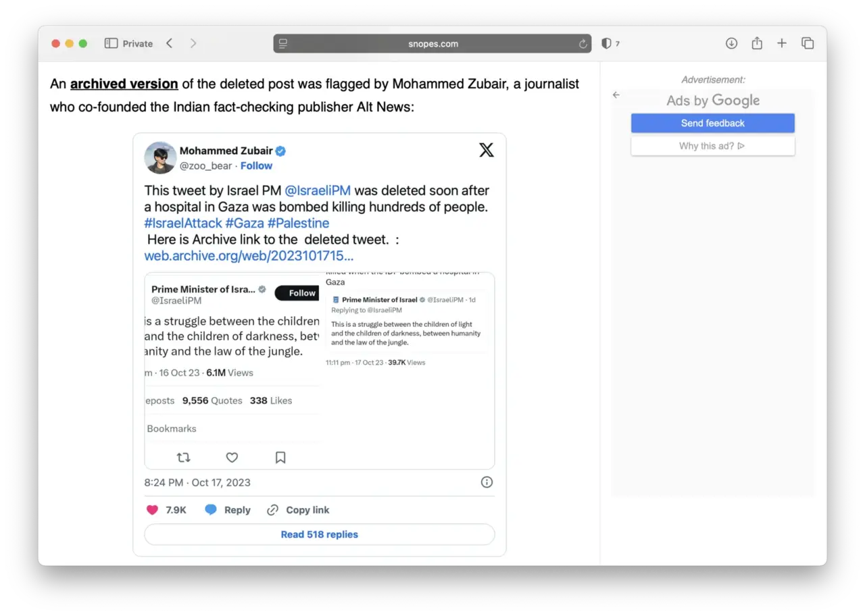Reload the snopes.com page
The height and width of the screenshot is (616, 865).
pos(583,44)
